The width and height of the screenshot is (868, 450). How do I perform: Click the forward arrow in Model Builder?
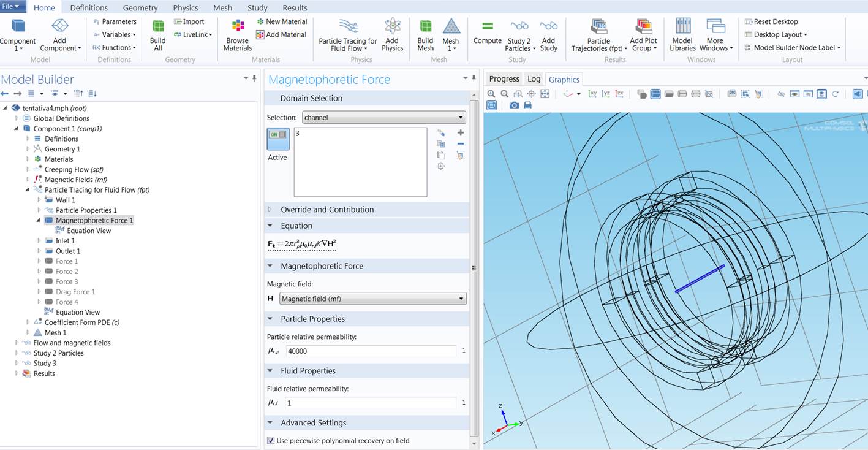tap(18, 94)
